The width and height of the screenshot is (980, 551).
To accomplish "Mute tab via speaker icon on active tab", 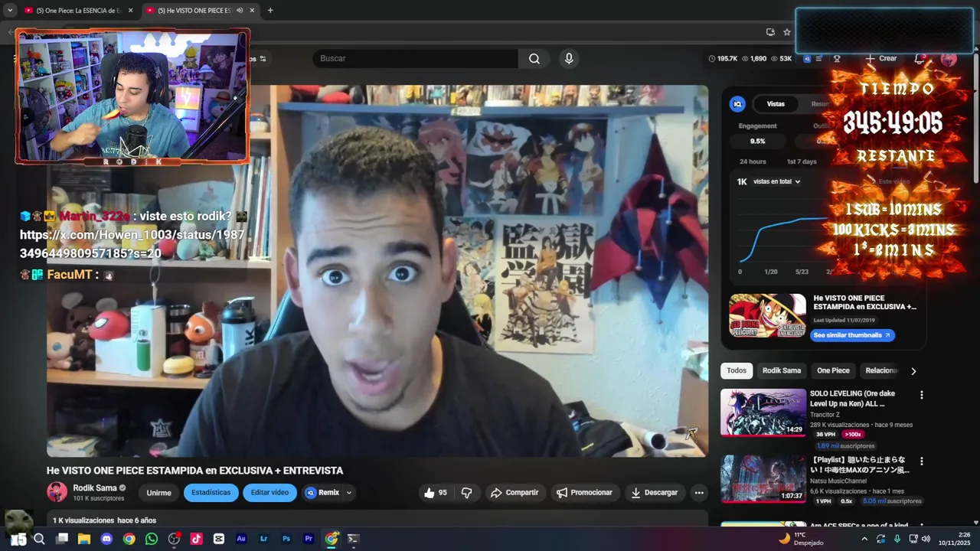I will pos(240,11).
